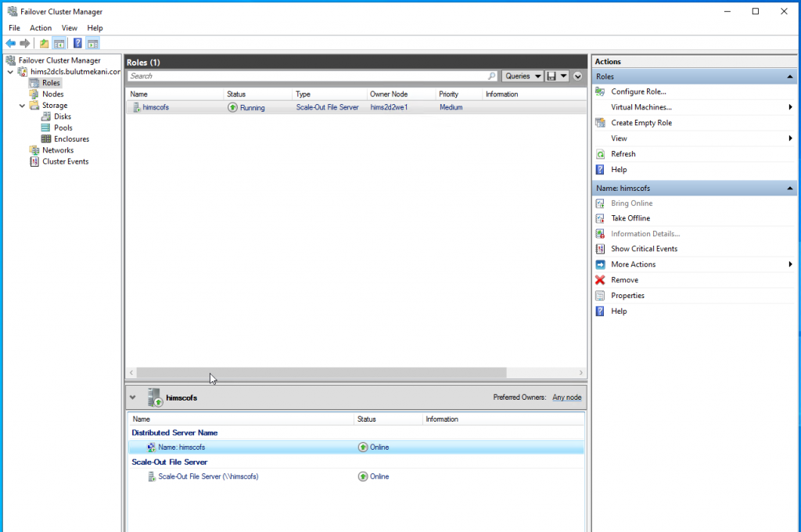Collapse the Storage tree node
801x532 pixels.
pyautogui.click(x=22, y=106)
